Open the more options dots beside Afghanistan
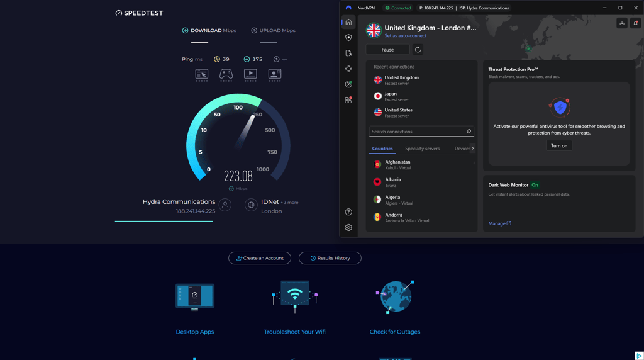Screen dimensions: 644x360 coord(474,163)
